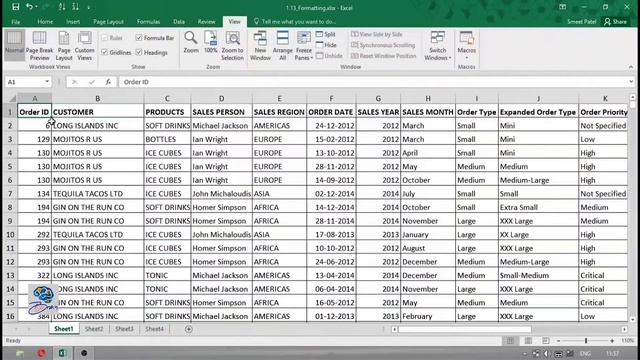
Task: Click the Share button
Action: (x=616, y=22)
